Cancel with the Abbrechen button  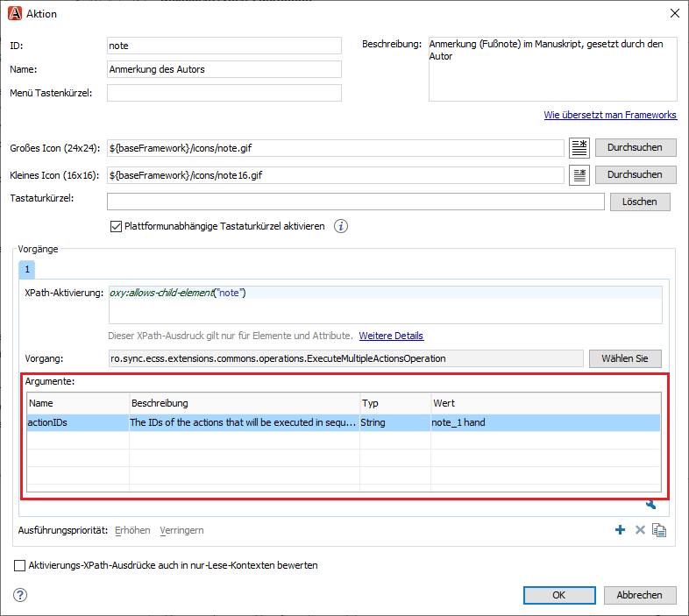640,595
